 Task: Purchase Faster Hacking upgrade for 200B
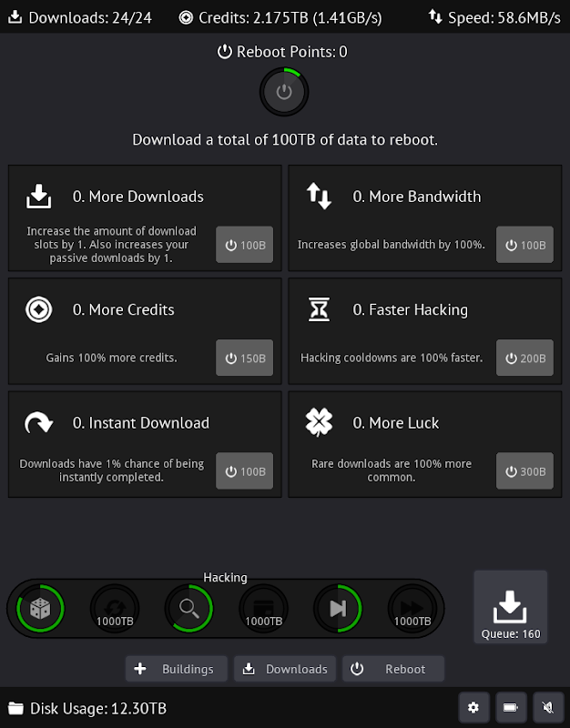524,358
